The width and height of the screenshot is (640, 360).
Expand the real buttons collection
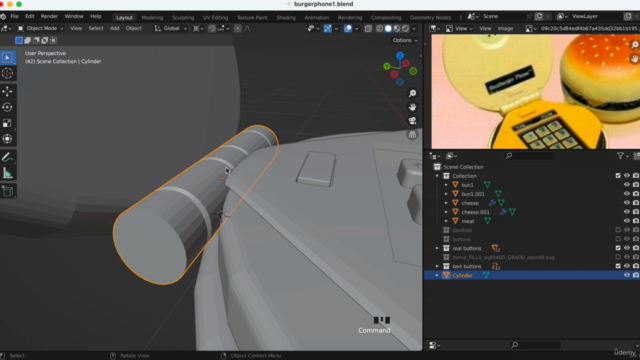click(x=437, y=248)
